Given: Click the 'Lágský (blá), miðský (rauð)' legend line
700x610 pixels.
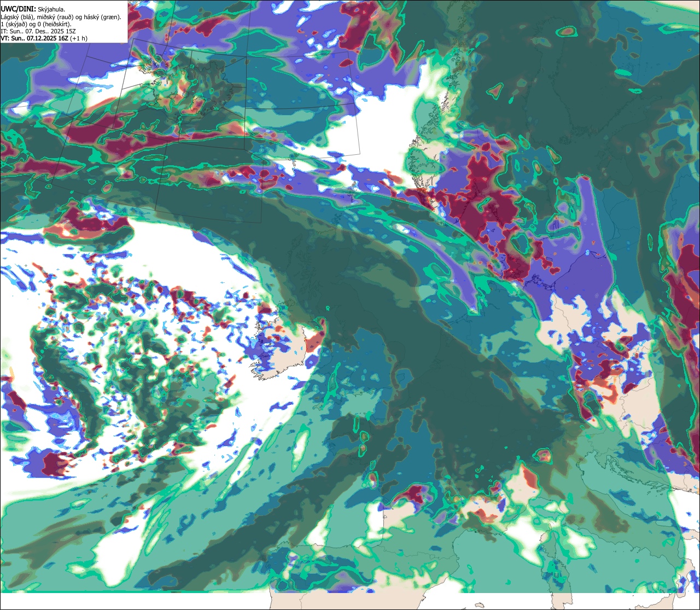Looking at the screenshot, I should click(61, 17).
